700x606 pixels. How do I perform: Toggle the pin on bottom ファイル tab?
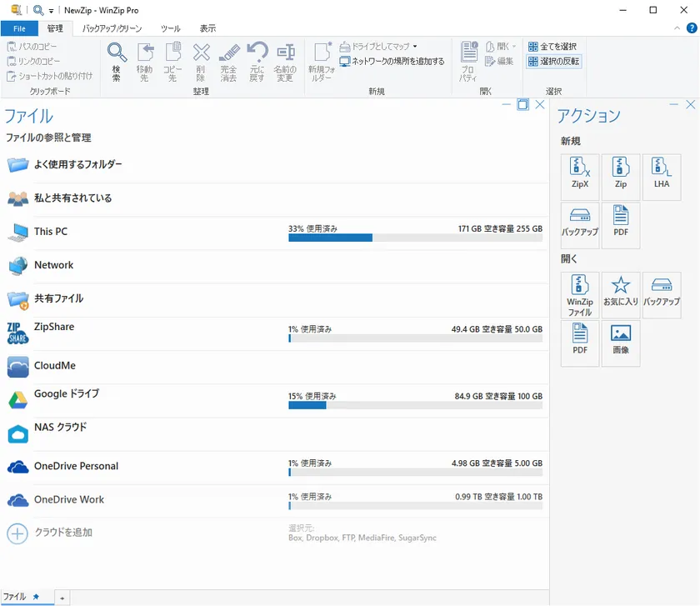(36, 598)
